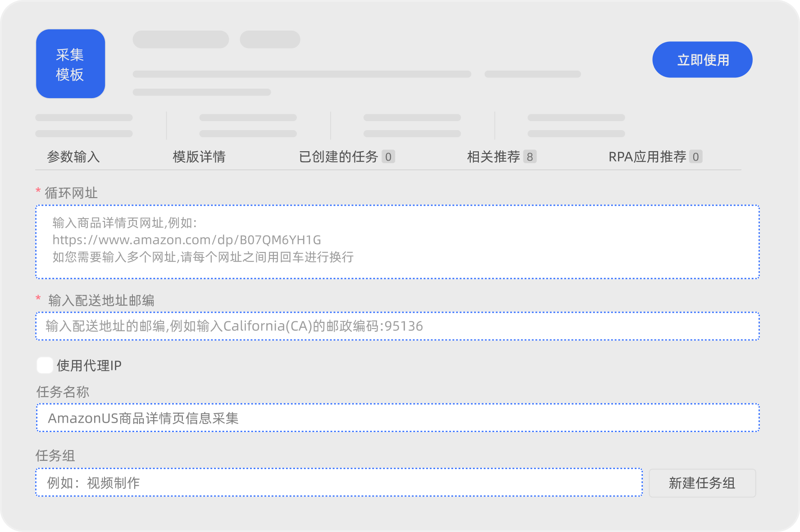This screenshot has width=800, height=532.
Task: Click the 8 badge next to 相关推荐
Action: tap(530, 157)
